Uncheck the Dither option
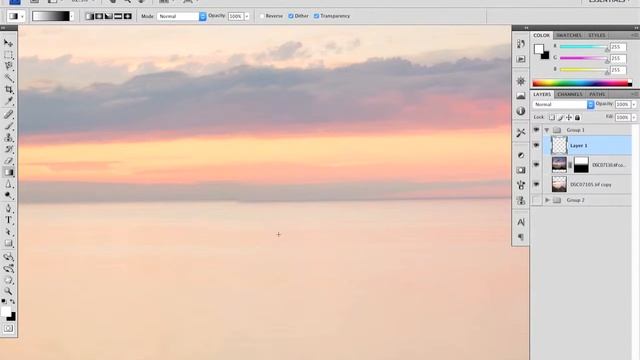The image size is (640, 360). 291,16
